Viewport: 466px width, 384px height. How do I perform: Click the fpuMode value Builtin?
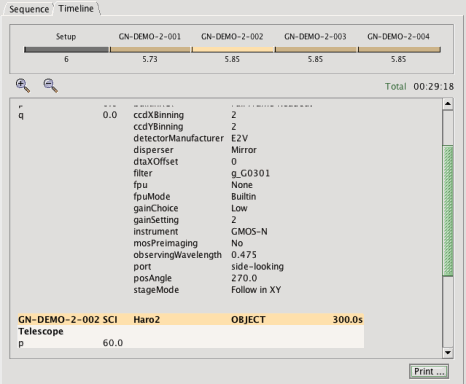tap(244, 196)
